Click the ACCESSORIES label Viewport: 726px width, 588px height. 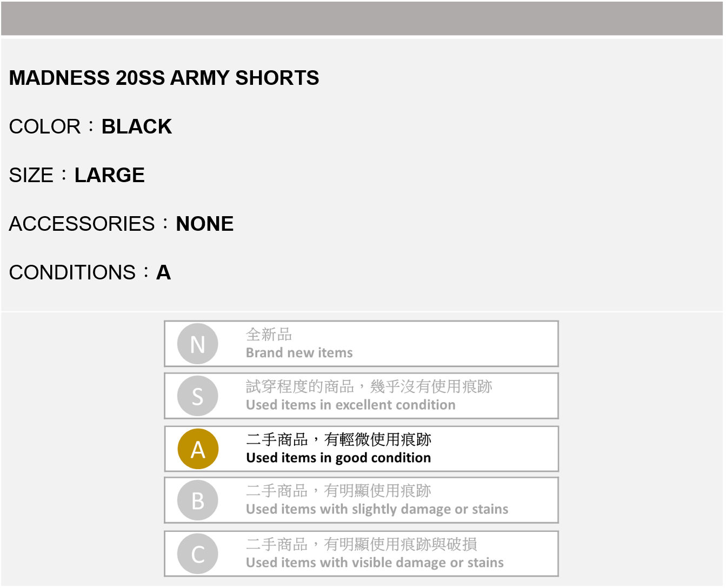coord(82,224)
